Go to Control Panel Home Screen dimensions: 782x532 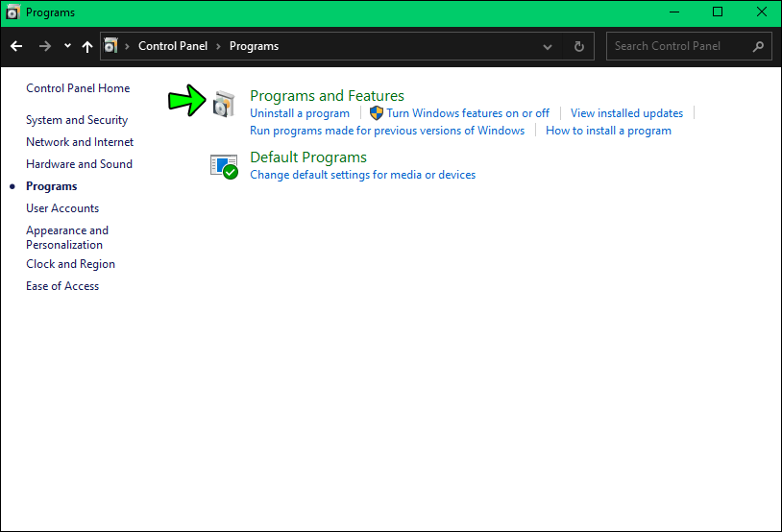coord(78,88)
